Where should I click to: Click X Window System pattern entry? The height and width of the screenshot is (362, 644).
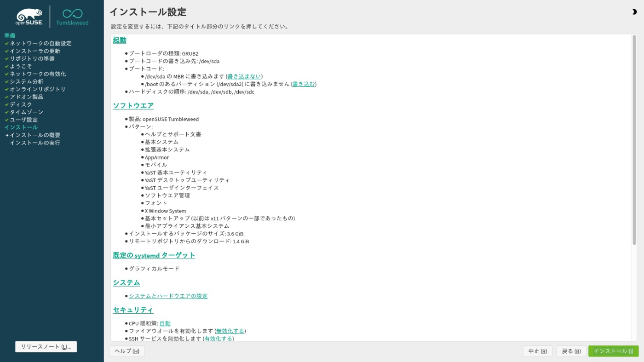[166, 211]
